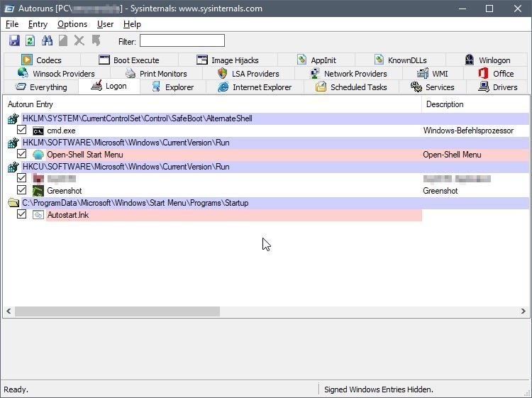The height and width of the screenshot is (398, 532).
Task: Open the KnownDLLs tab
Action: (400, 60)
